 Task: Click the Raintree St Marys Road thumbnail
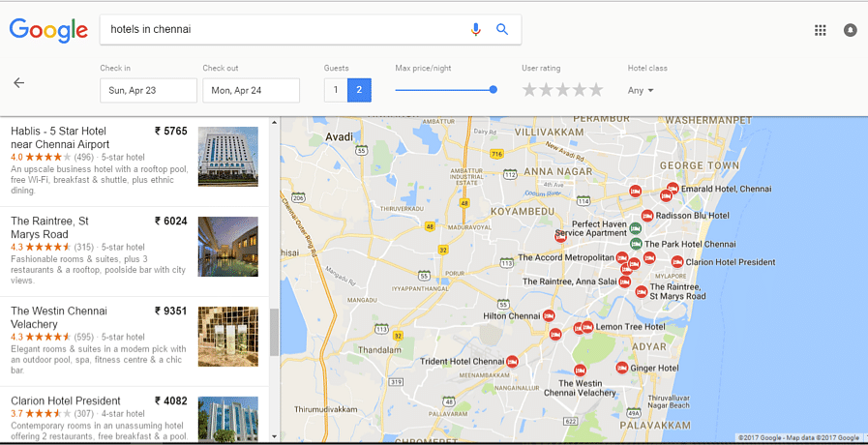coord(228,247)
